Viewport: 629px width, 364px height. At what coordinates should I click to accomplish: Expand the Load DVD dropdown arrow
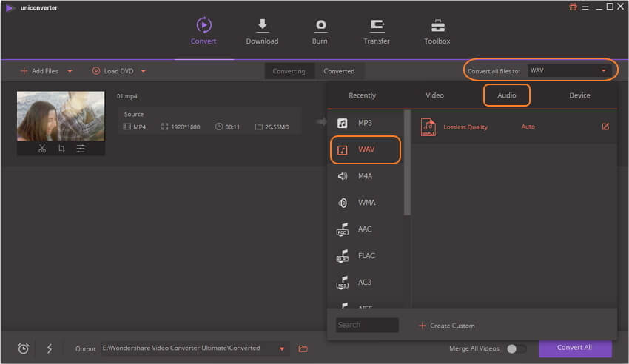[144, 71]
